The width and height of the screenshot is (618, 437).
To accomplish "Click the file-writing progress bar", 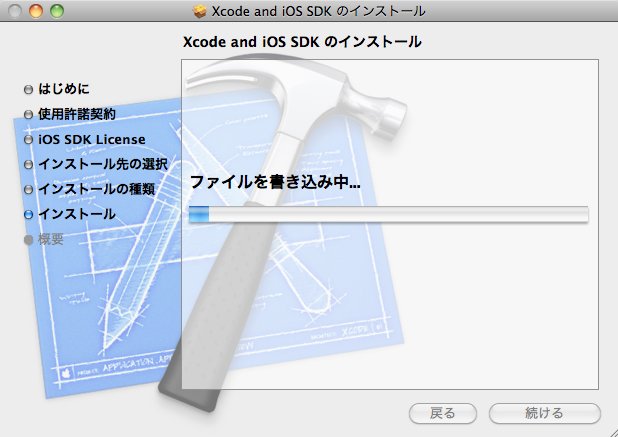I will pyautogui.click(x=389, y=214).
